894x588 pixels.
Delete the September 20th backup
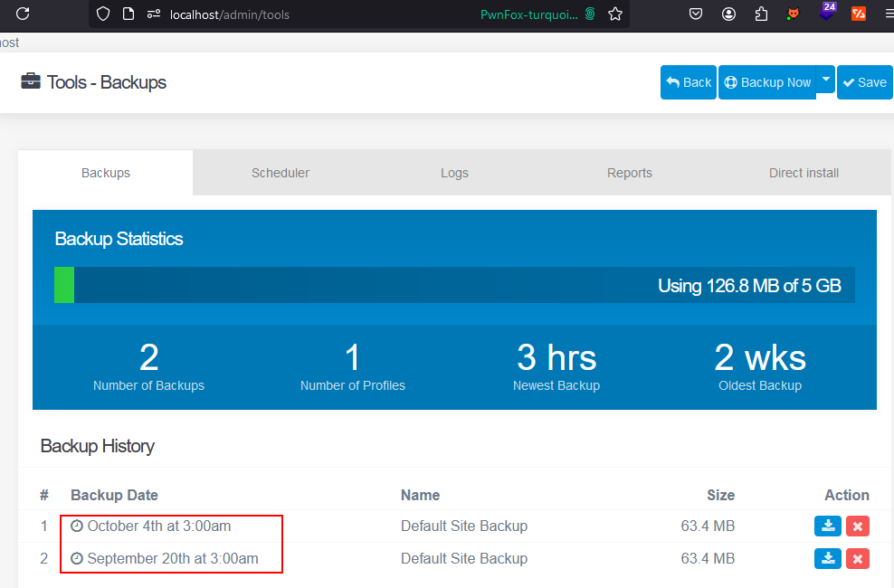click(858, 558)
